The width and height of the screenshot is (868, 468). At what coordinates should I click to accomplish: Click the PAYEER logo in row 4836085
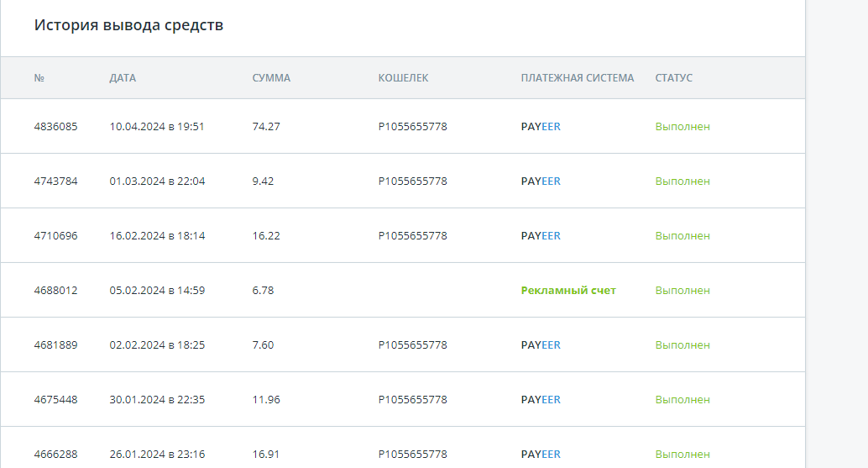tap(541, 126)
